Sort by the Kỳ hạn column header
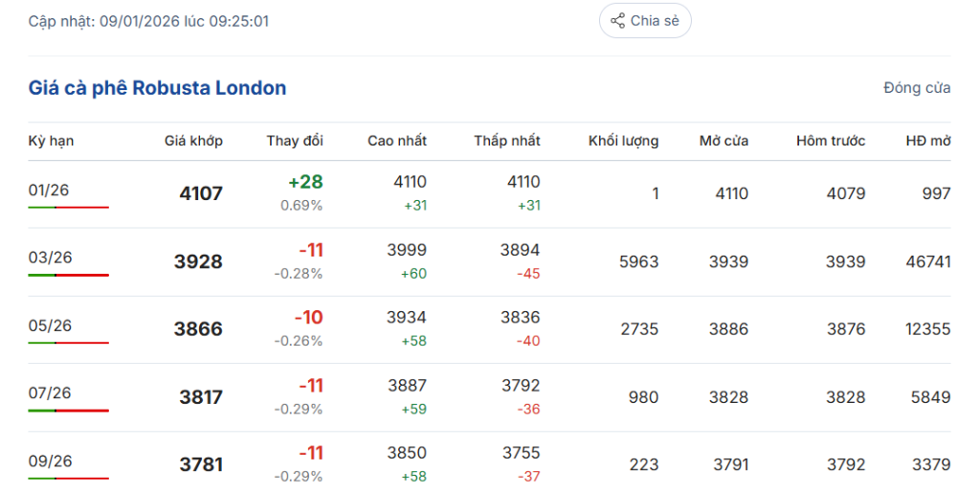The width and height of the screenshot is (980, 493). pyautogui.click(x=51, y=141)
